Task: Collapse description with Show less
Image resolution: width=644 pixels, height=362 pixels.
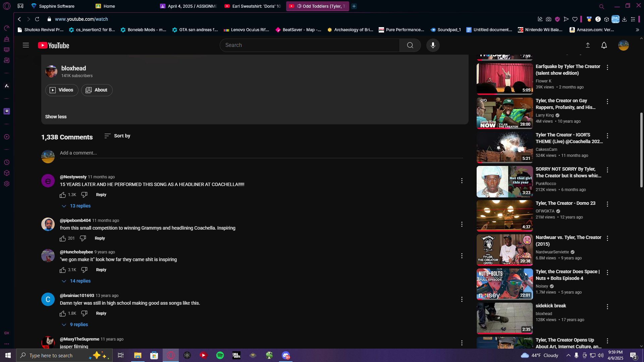Action: (56, 117)
